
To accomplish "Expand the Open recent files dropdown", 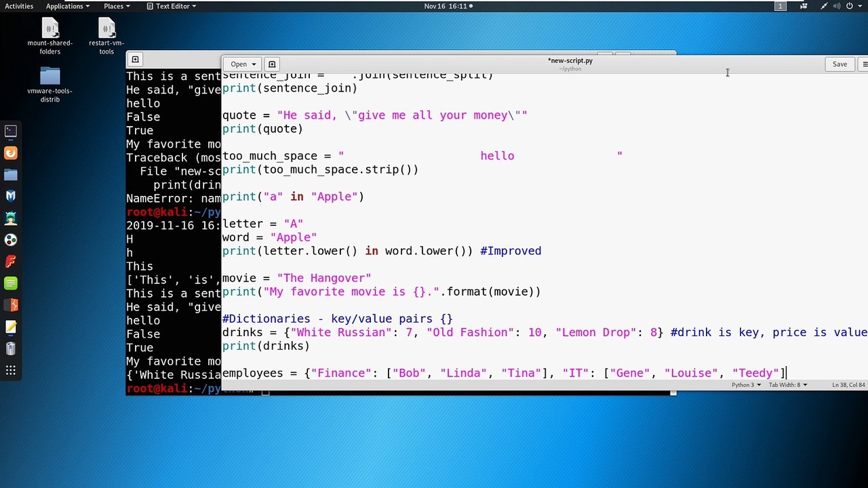I will [243, 64].
